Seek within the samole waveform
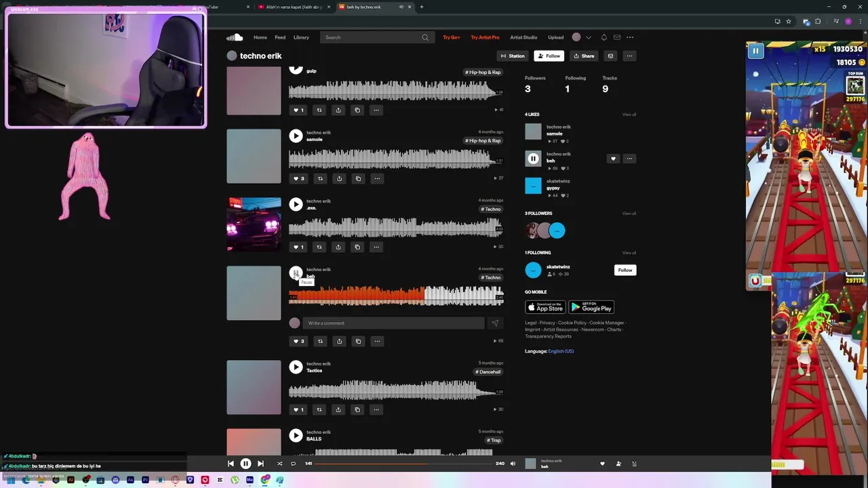This screenshot has width=868, height=488. [396, 159]
